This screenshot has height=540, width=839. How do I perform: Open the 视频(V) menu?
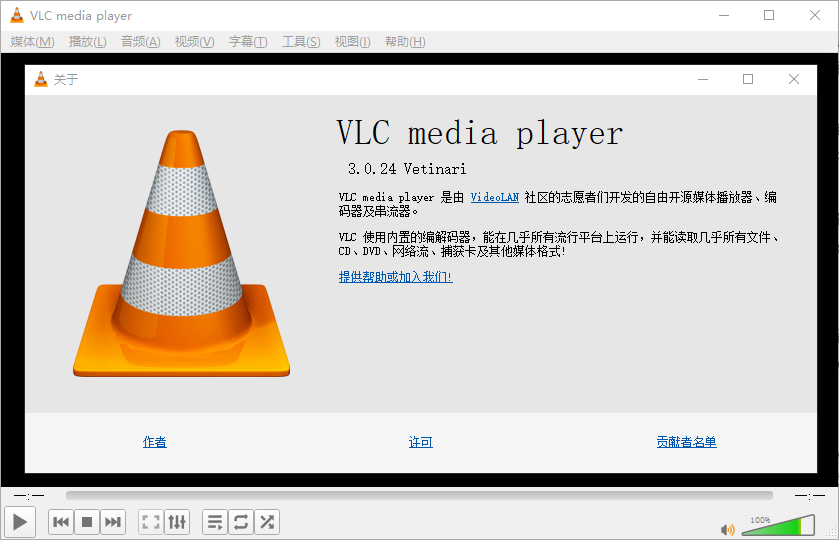point(195,42)
